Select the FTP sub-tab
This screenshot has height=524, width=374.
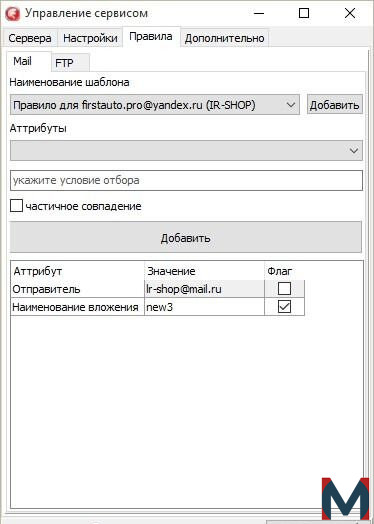pos(70,62)
